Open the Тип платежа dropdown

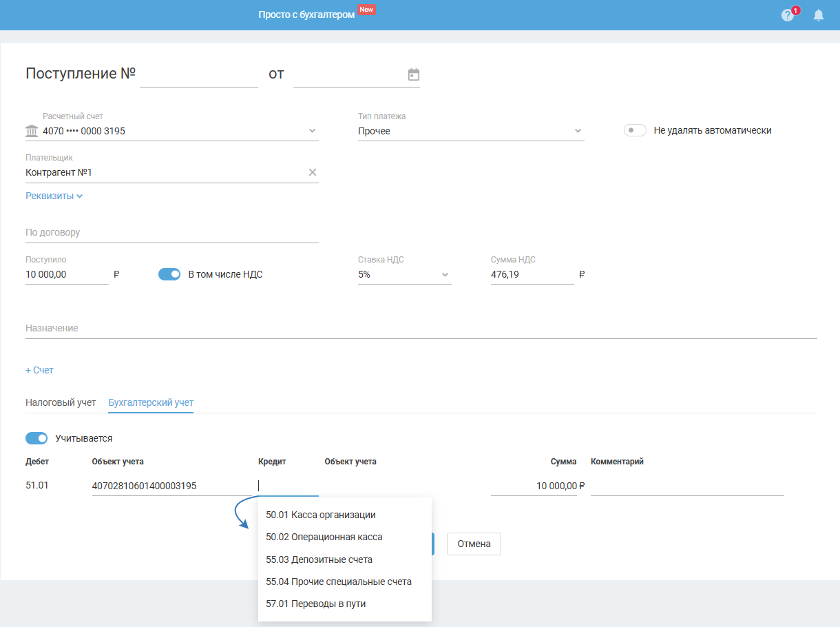578,131
